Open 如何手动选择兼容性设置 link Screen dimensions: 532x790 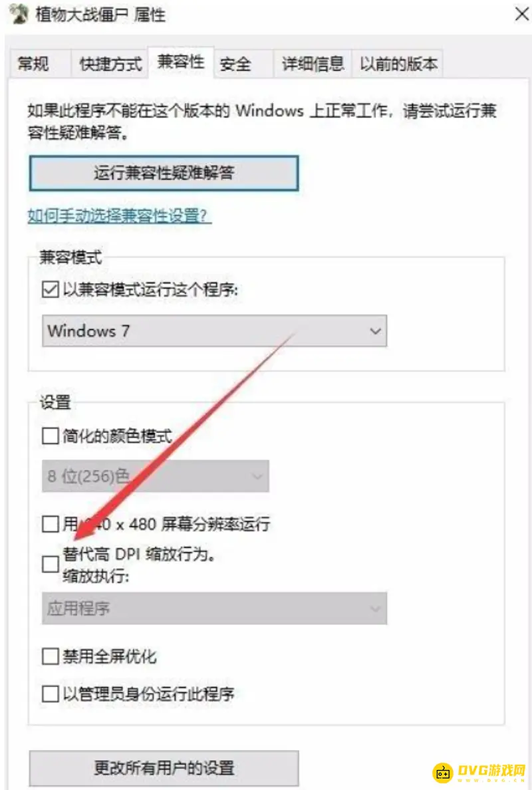116,215
